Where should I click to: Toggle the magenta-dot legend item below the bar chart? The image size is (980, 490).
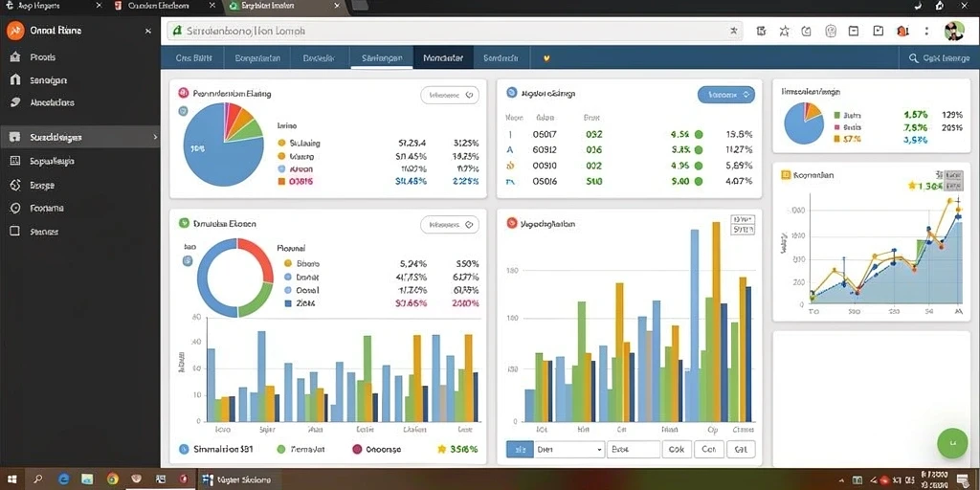[x=377, y=449]
